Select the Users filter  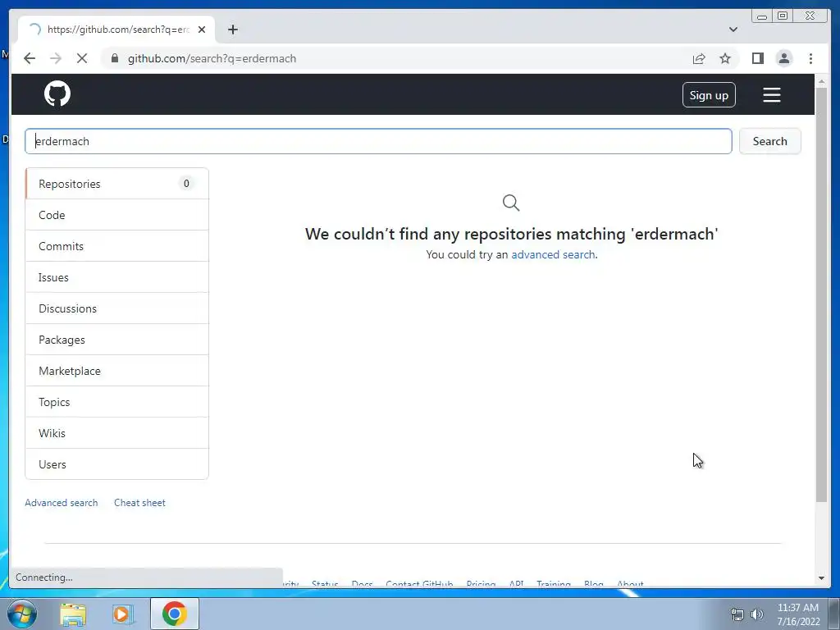(x=116, y=464)
